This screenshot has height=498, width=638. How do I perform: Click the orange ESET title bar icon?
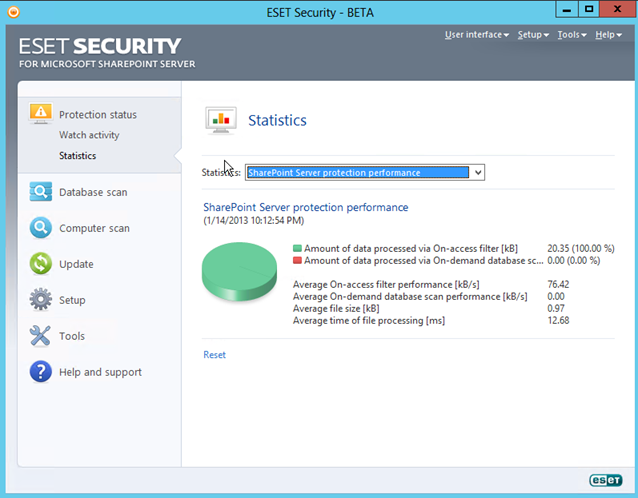coord(13,12)
